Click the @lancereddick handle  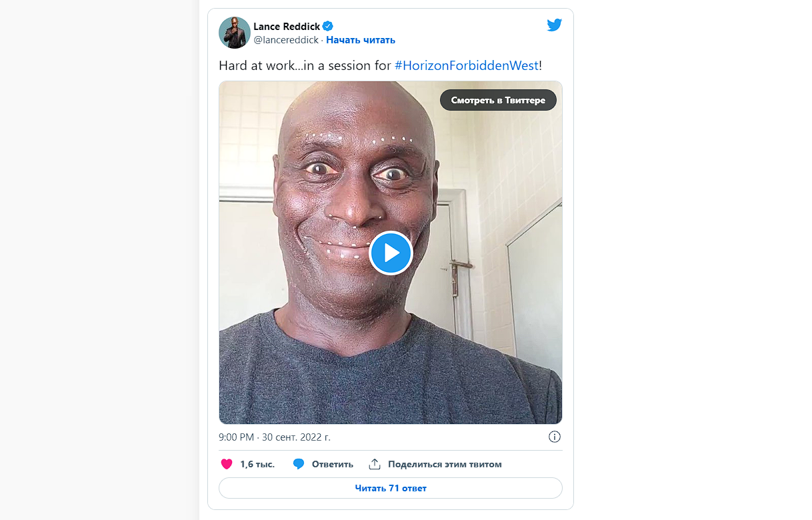(286, 40)
